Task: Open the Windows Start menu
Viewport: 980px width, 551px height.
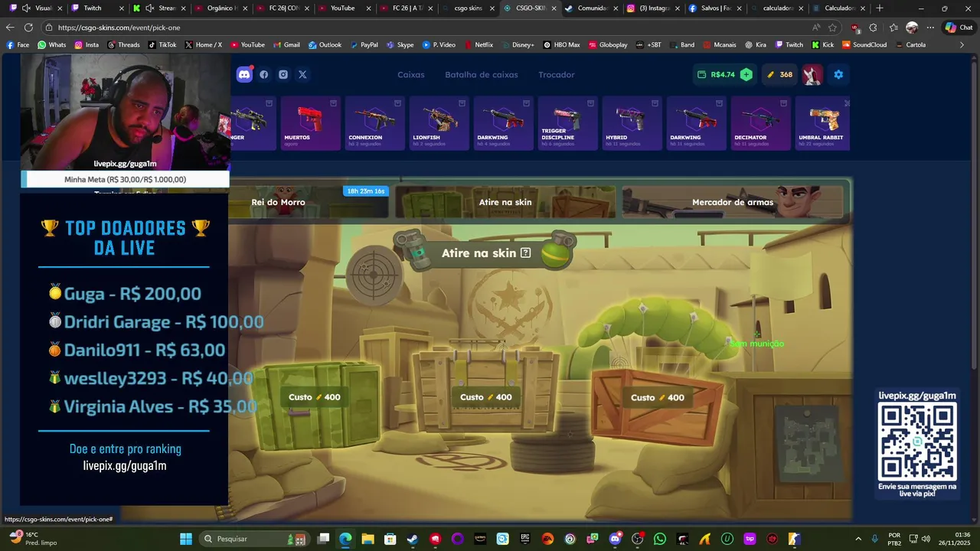Action: tap(186, 539)
